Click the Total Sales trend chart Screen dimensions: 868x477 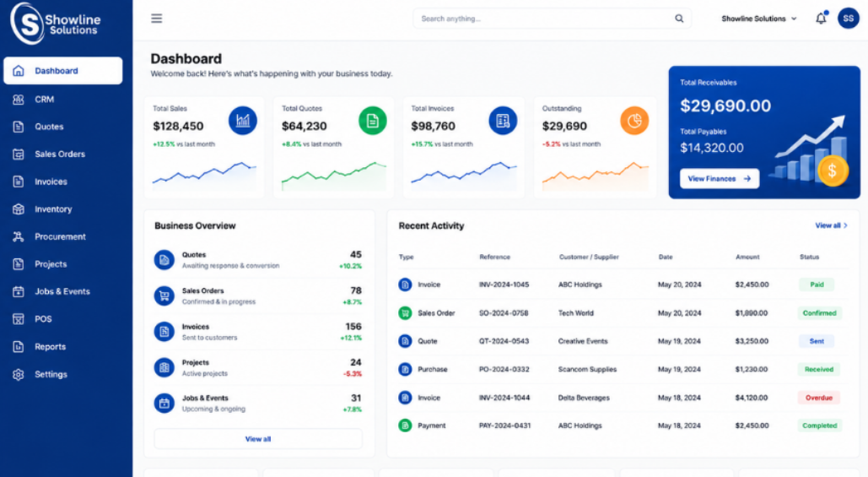pos(204,175)
